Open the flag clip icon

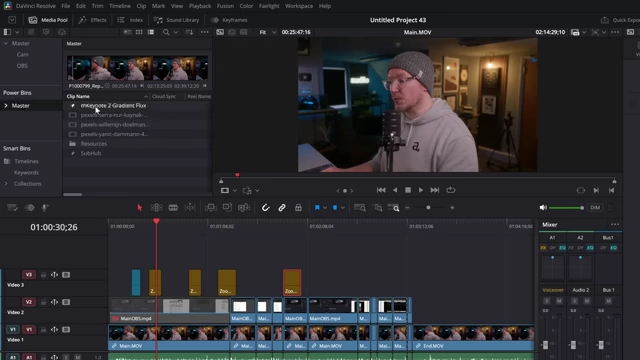pos(317,208)
